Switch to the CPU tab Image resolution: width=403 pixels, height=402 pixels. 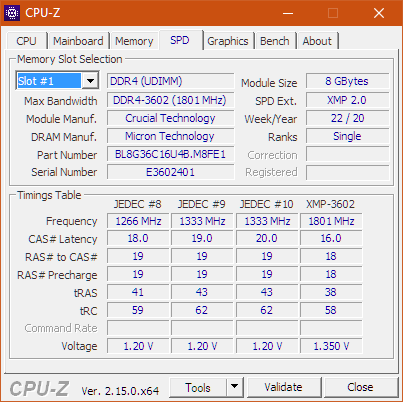pyautogui.click(x=26, y=41)
